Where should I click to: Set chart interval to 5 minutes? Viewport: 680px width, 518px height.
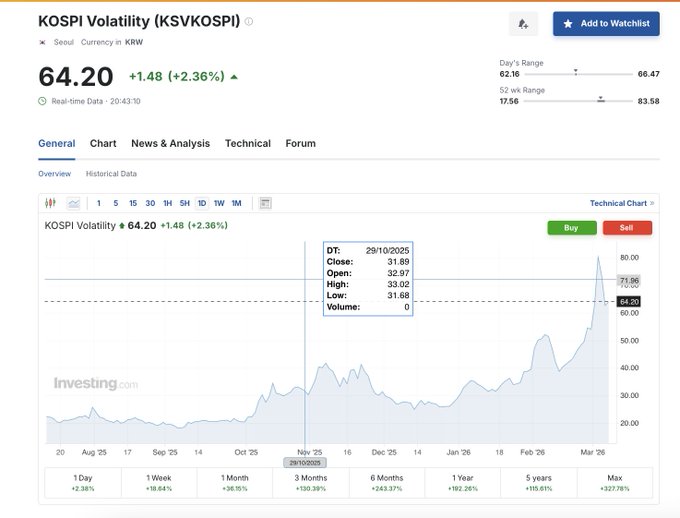[116, 203]
